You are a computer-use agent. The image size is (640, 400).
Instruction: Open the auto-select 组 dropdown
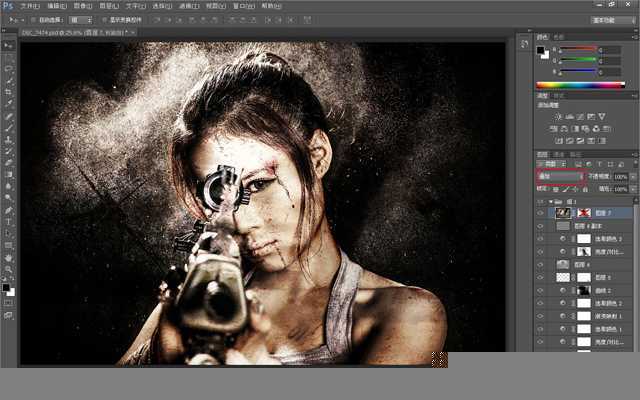click(80, 20)
